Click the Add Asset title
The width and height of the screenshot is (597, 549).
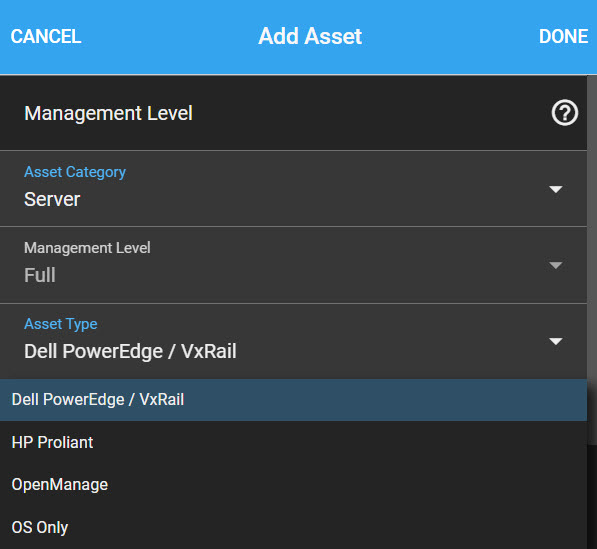coord(310,37)
